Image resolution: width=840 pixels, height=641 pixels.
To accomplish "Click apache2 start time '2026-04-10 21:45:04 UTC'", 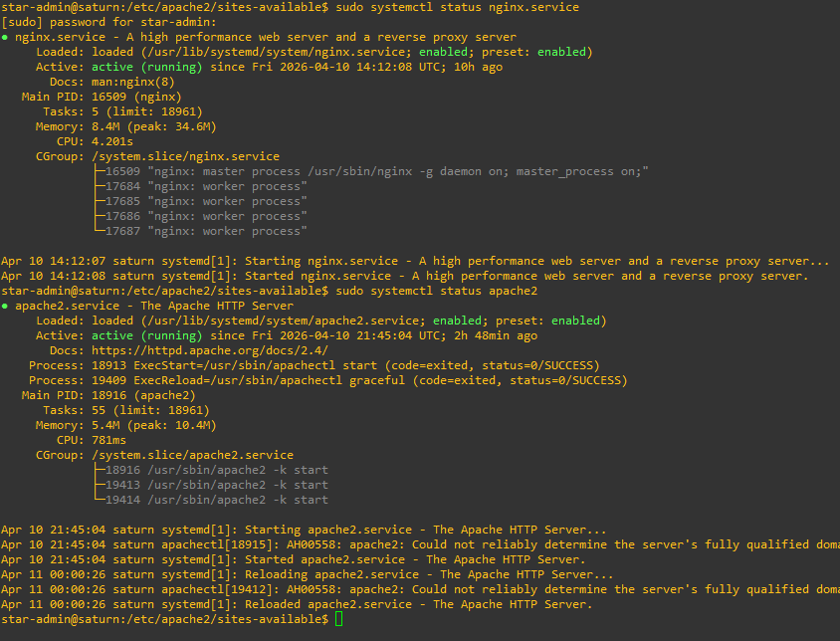I will [361, 335].
